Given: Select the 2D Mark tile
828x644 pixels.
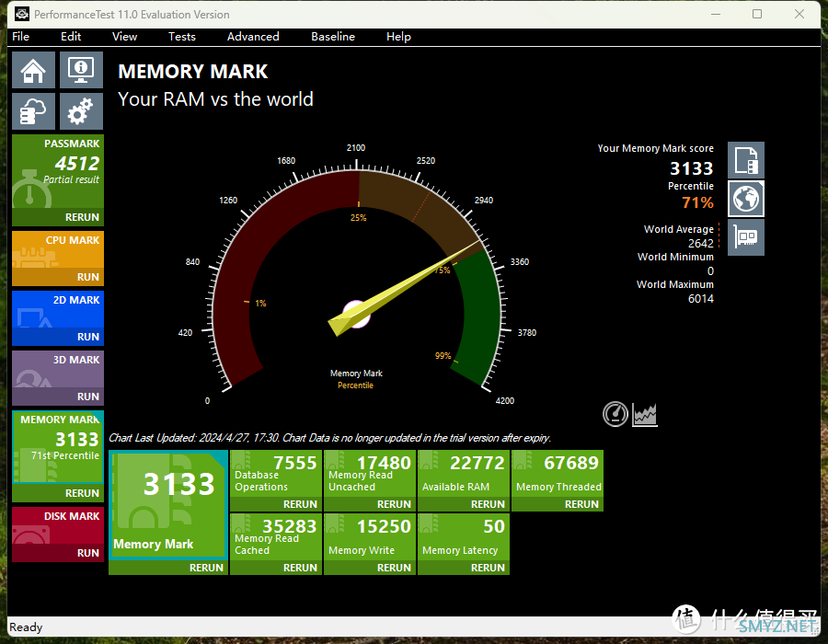Looking at the screenshot, I should click(58, 309).
